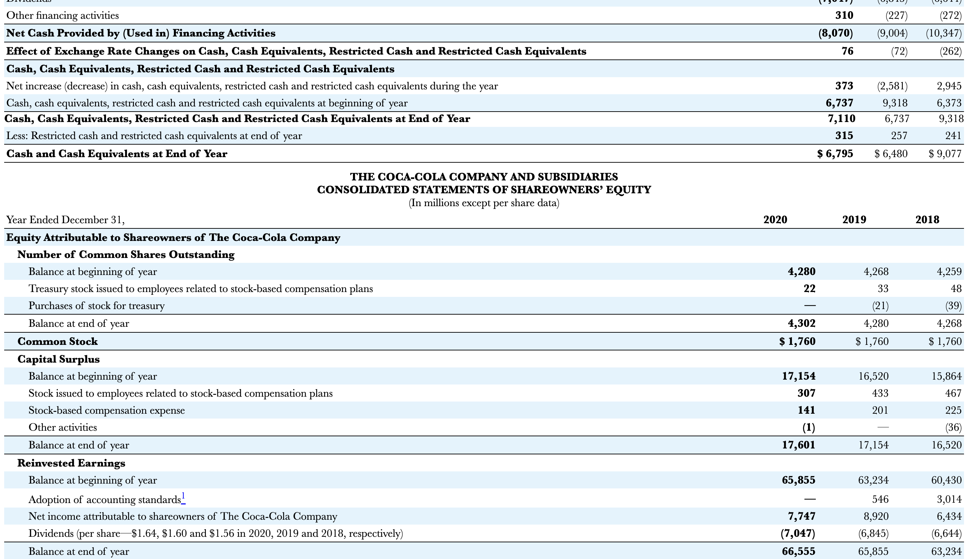Viewport: 980px width, 559px height.
Task: Select the 2018 column header
Action: (x=927, y=220)
